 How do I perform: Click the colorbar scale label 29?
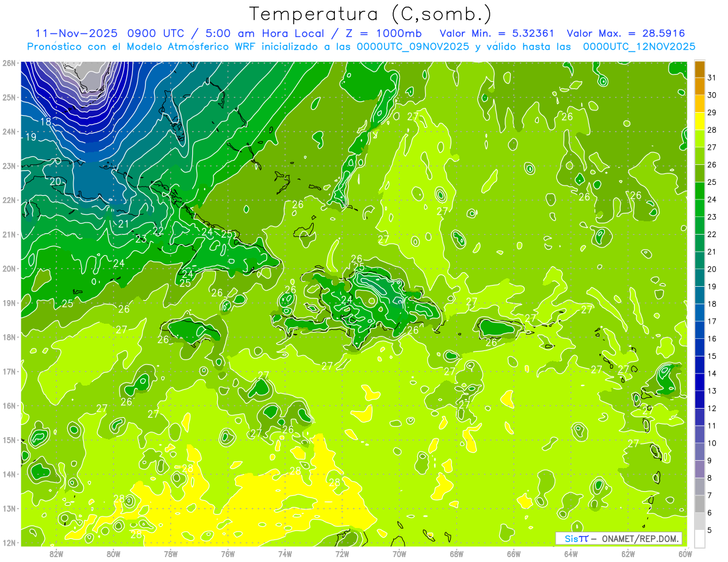point(712,112)
